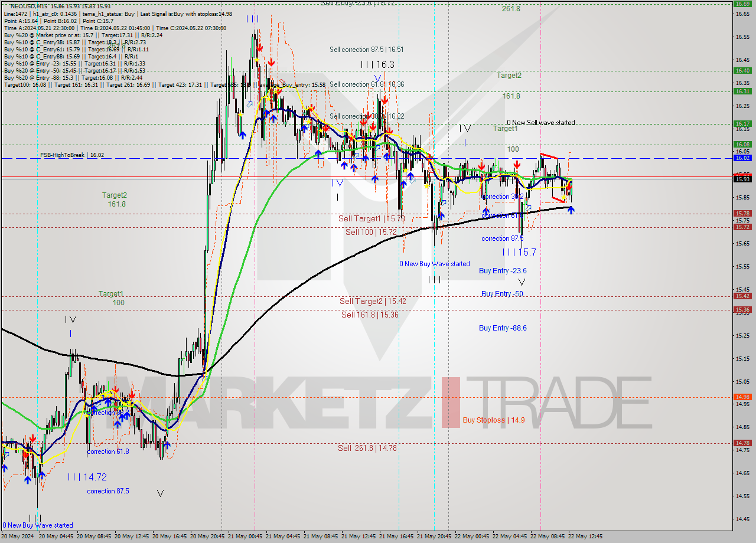Click the red 15.42 price tag on axis

point(742,296)
